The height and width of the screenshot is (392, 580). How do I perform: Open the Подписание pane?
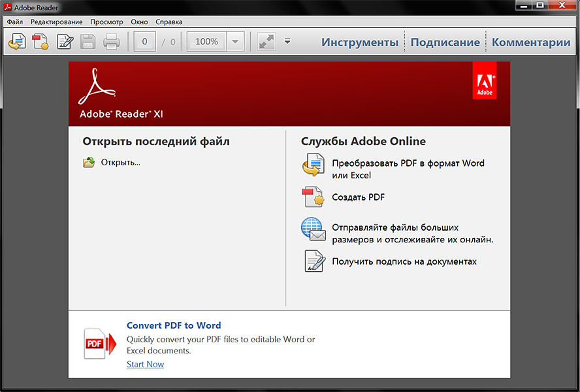click(x=445, y=42)
